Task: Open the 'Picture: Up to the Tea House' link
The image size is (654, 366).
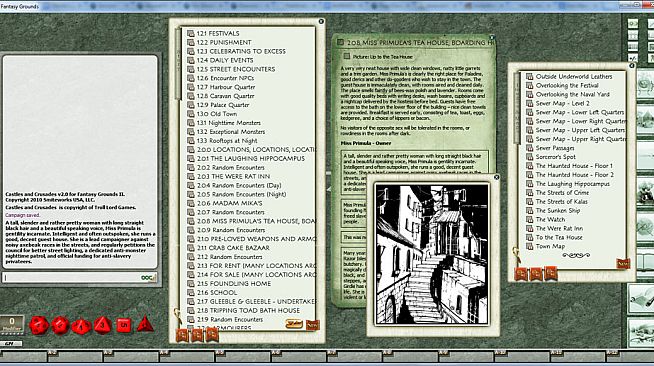Action: click(x=382, y=57)
